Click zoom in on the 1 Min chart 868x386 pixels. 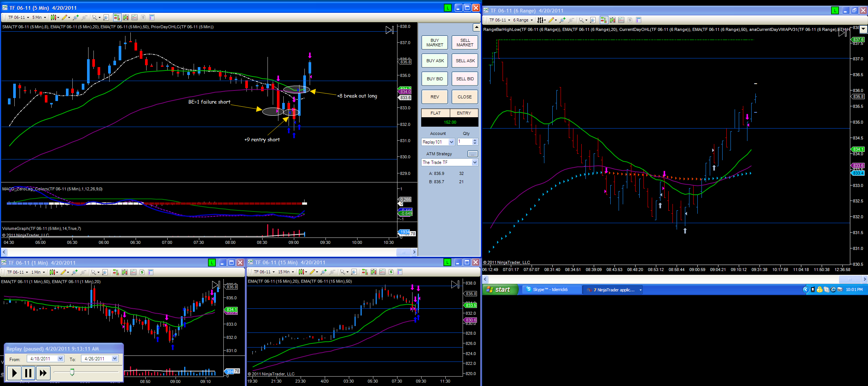tap(74, 272)
